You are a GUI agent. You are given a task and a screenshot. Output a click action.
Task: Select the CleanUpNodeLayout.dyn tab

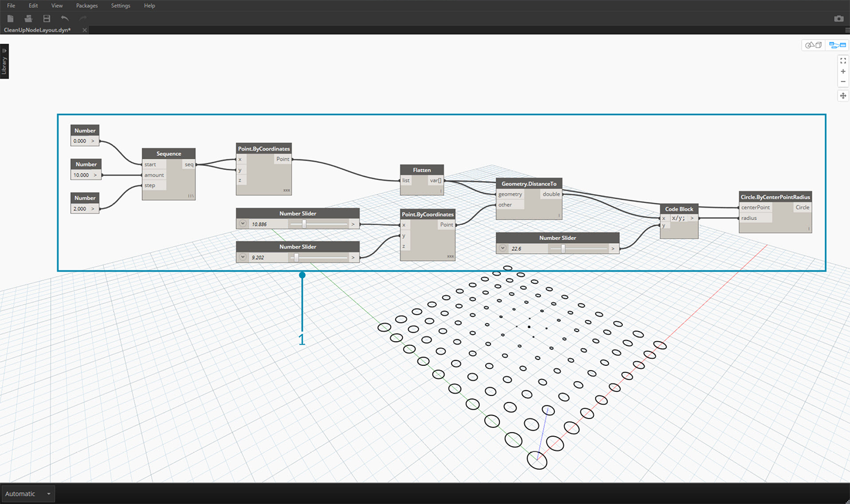(x=38, y=30)
